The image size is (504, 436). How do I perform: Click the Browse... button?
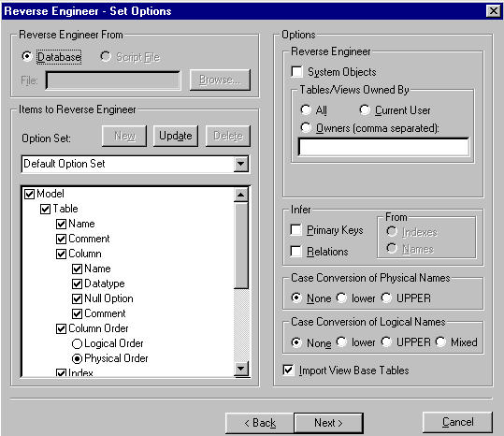(x=220, y=80)
